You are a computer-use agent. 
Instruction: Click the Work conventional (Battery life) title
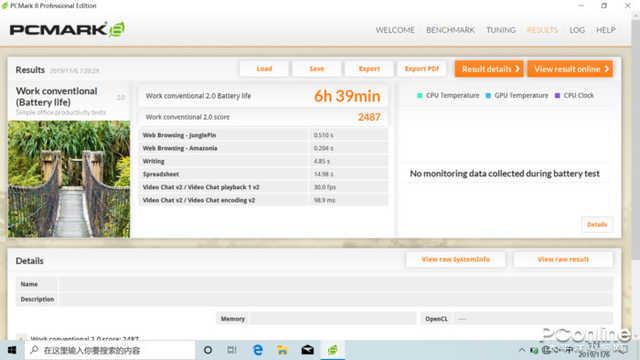[x=56, y=97]
